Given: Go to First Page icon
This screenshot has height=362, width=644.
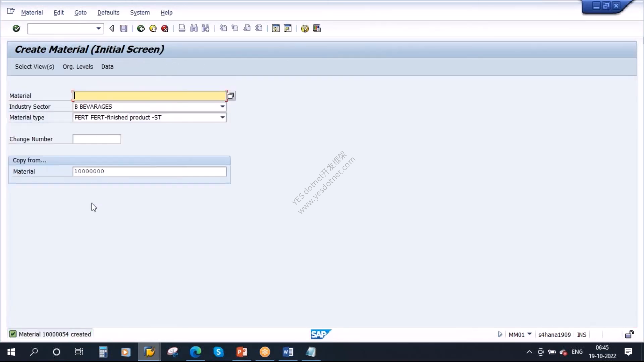Looking at the screenshot, I should pos(223,28).
